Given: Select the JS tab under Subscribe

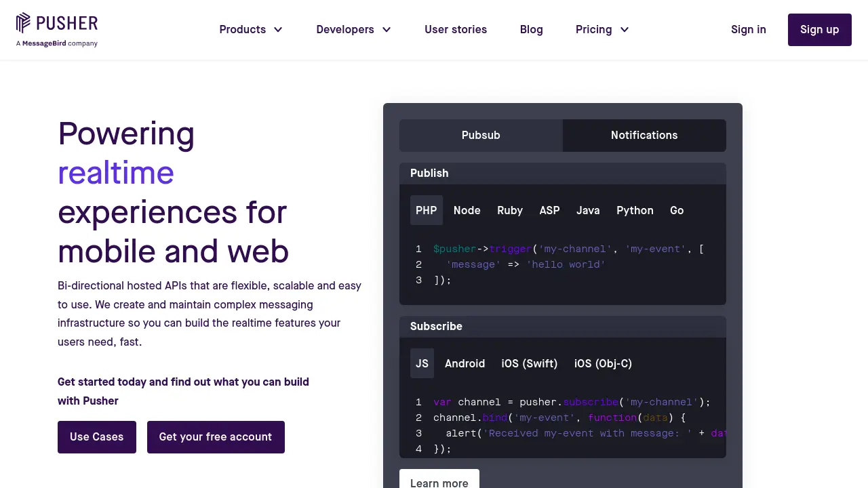Looking at the screenshot, I should (421, 363).
